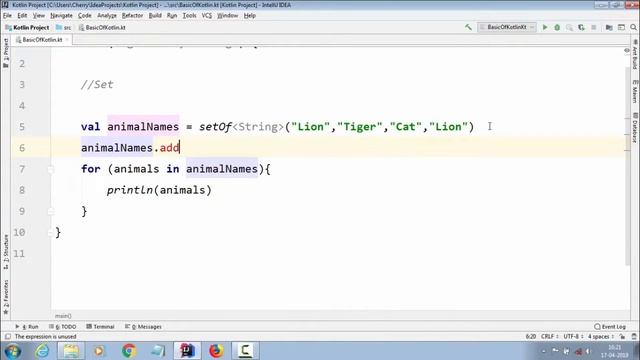Viewport: 640px width, 360px height.
Task: Open the File menu
Action: click(x=7, y=16)
